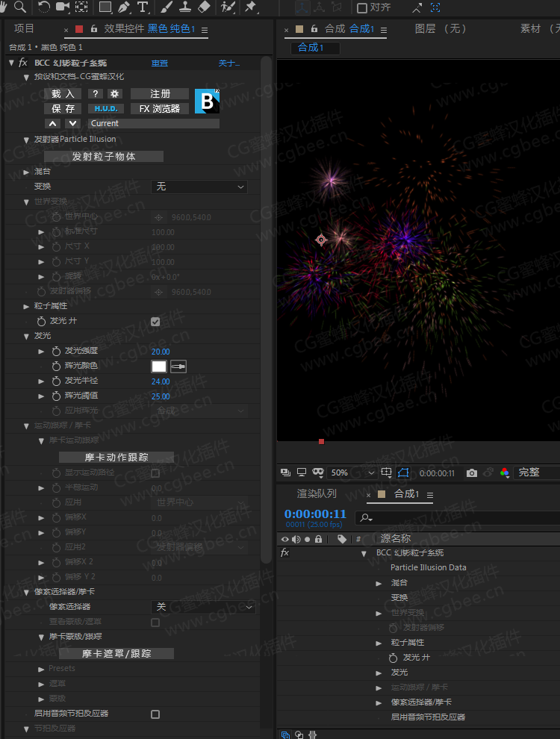Click the white glow color swatch
The width and height of the screenshot is (560, 739).
[158, 367]
